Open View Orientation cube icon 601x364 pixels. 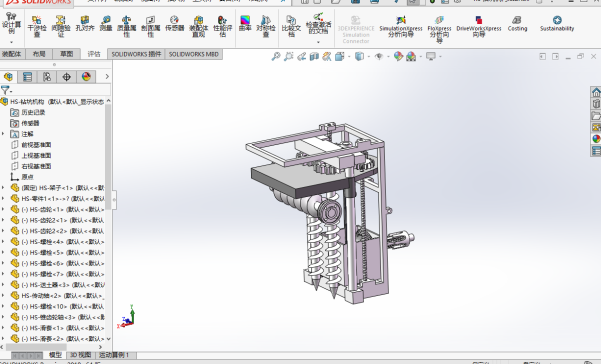tap(340, 57)
